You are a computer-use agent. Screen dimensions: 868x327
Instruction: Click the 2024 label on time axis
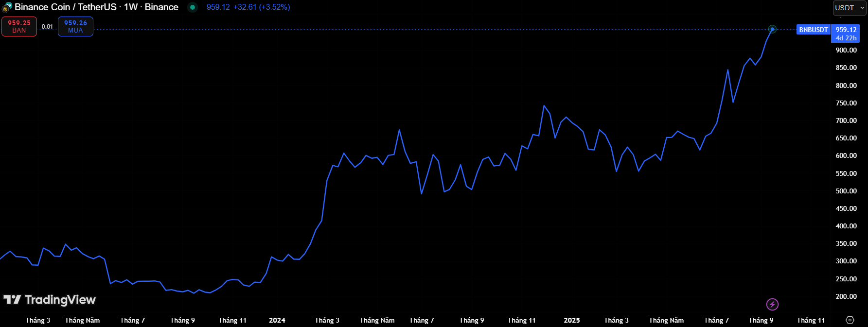[x=277, y=320]
